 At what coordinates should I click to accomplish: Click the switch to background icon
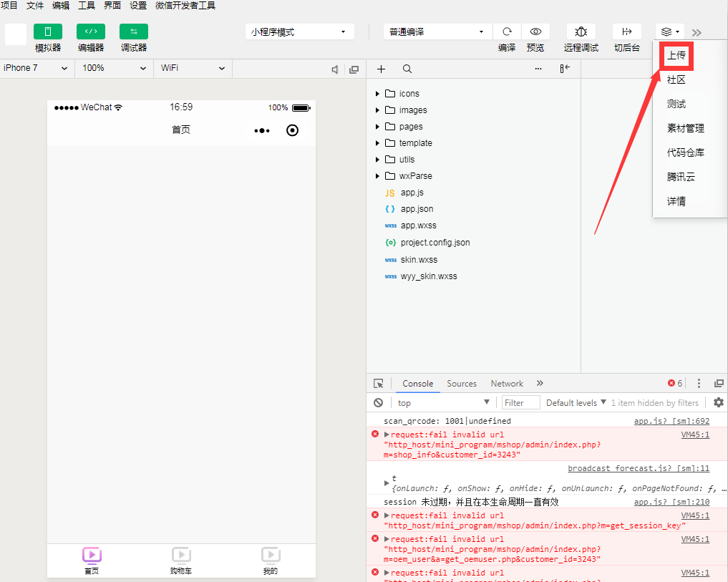click(626, 31)
